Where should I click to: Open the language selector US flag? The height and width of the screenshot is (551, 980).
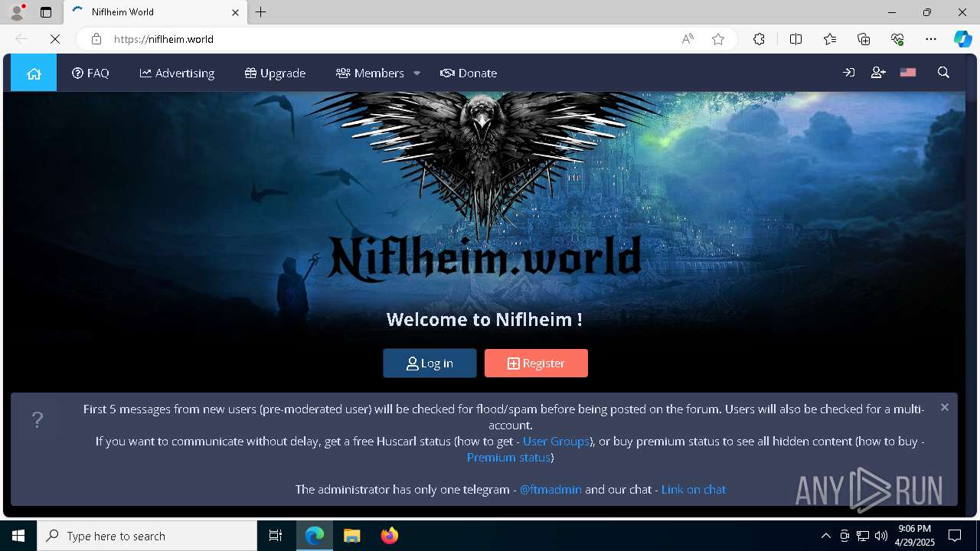click(x=908, y=73)
